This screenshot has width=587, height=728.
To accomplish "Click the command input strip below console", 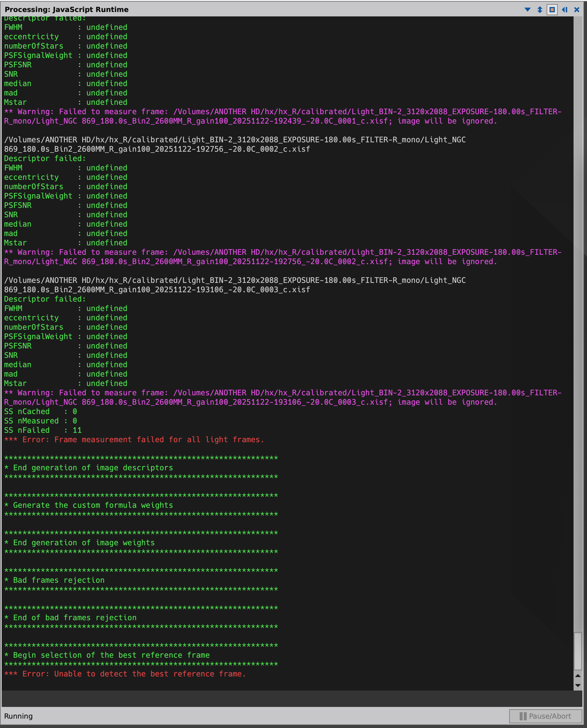I will (287, 698).
